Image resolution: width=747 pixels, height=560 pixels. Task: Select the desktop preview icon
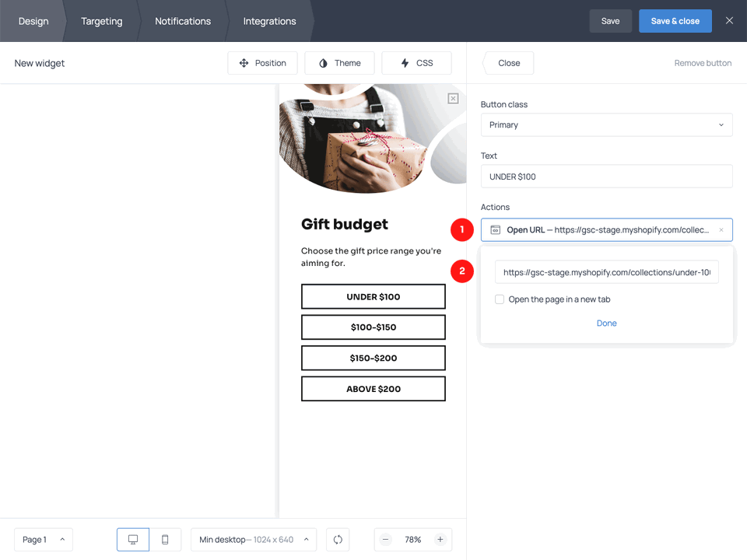click(132, 539)
